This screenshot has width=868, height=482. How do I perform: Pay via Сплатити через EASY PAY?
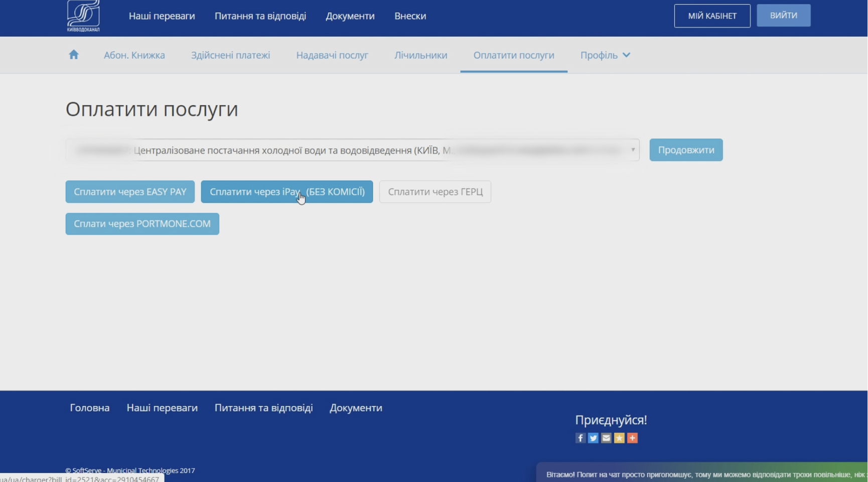130,192
